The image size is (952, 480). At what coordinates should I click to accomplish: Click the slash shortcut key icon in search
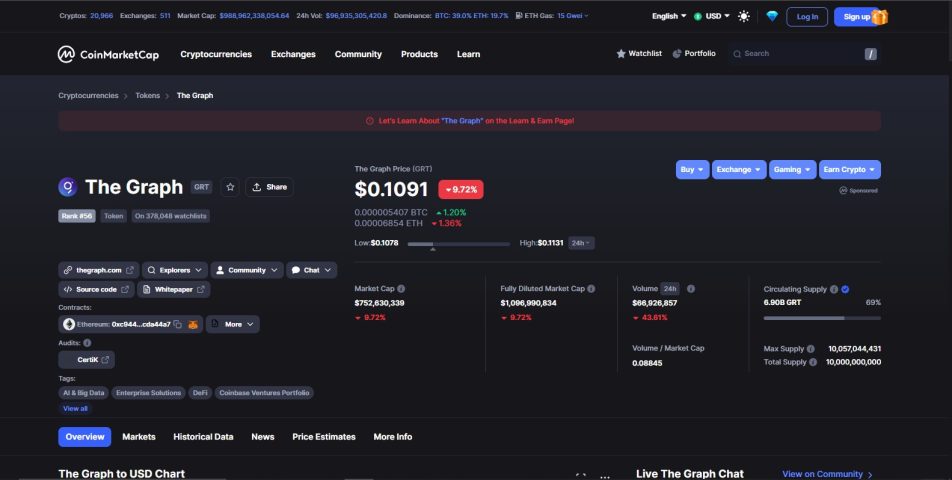871,54
